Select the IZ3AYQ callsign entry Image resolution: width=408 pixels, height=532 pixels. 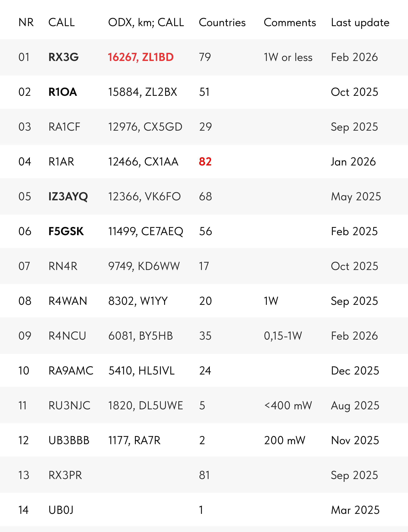click(68, 197)
